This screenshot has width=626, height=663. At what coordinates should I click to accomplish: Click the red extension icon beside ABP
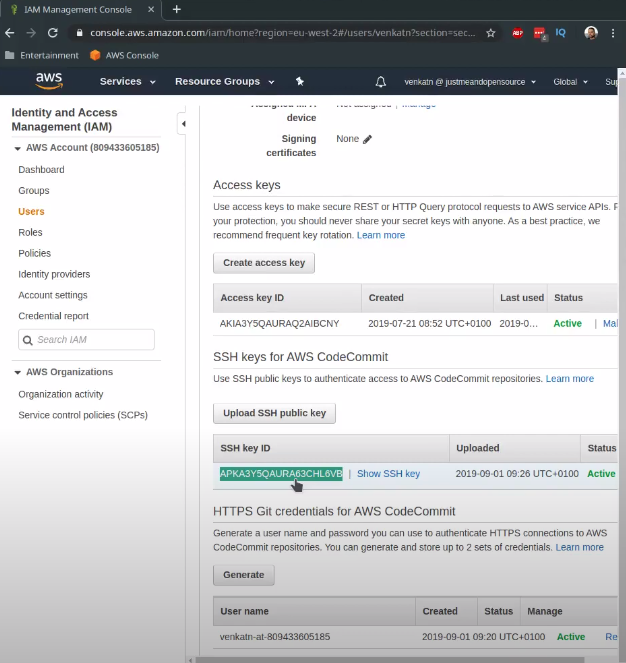(x=539, y=33)
